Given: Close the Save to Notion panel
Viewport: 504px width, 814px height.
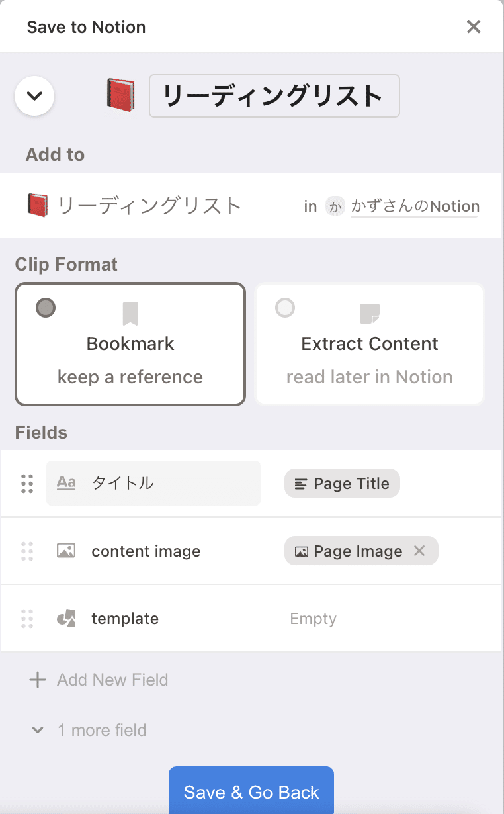Looking at the screenshot, I should [x=474, y=27].
